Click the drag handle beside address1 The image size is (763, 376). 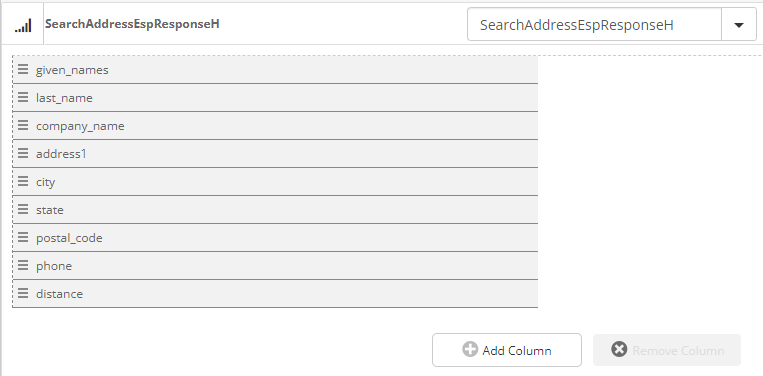[x=23, y=153]
